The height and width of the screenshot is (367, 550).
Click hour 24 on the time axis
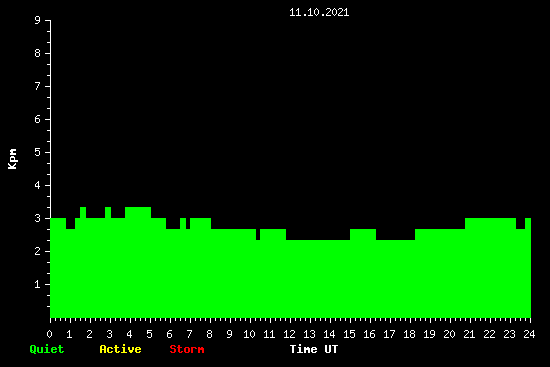click(x=529, y=334)
